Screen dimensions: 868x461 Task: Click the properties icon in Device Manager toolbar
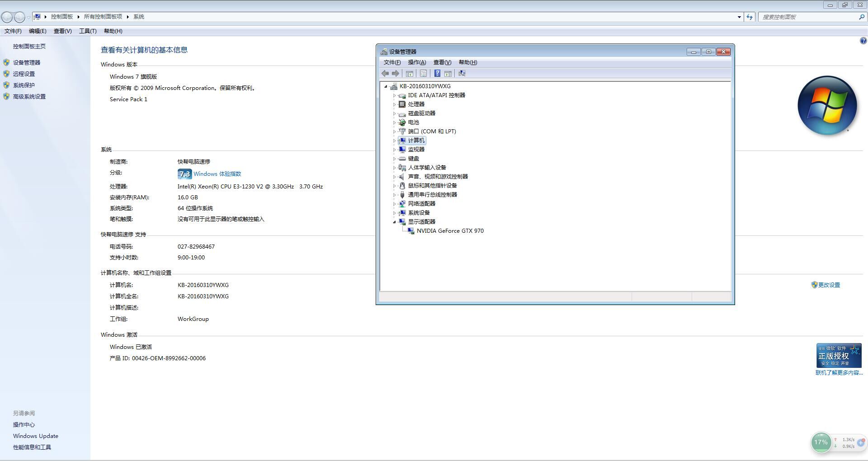coord(423,73)
